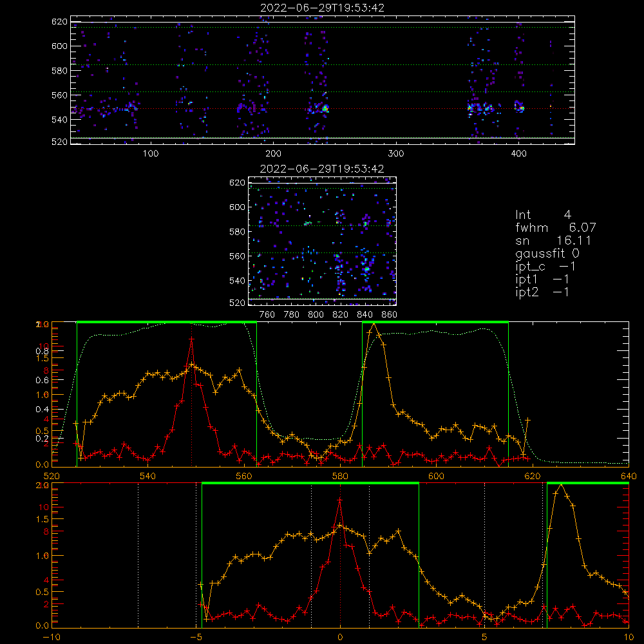Click the 'gaussfit 0' readout line
The image size is (644, 644).
pos(547,254)
